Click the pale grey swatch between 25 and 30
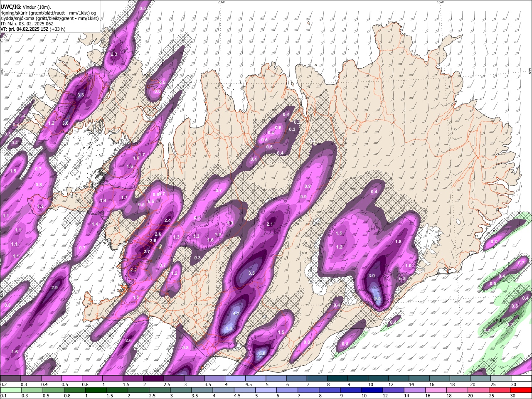The height and width of the screenshot is (399, 532). [x=501, y=379]
